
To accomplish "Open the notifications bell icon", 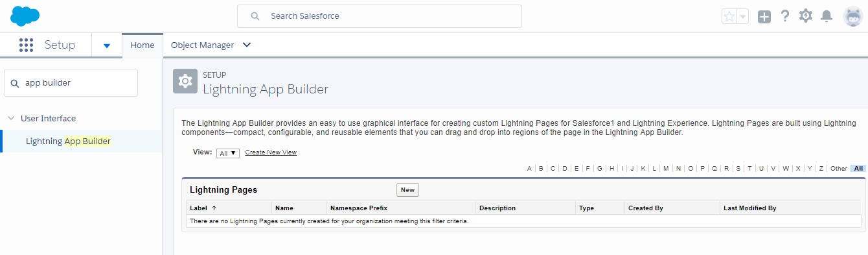I will point(827,16).
